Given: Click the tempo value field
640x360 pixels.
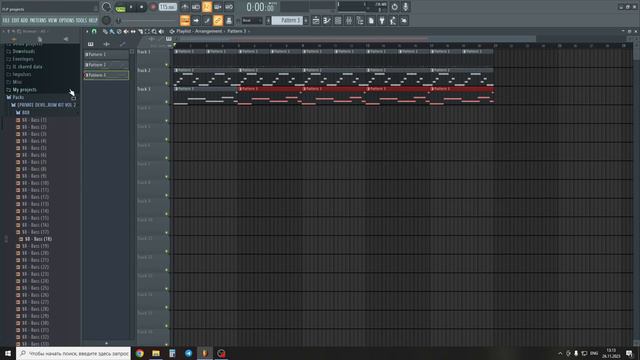Looking at the screenshot, I should pyautogui.click(x=168, y=7).
